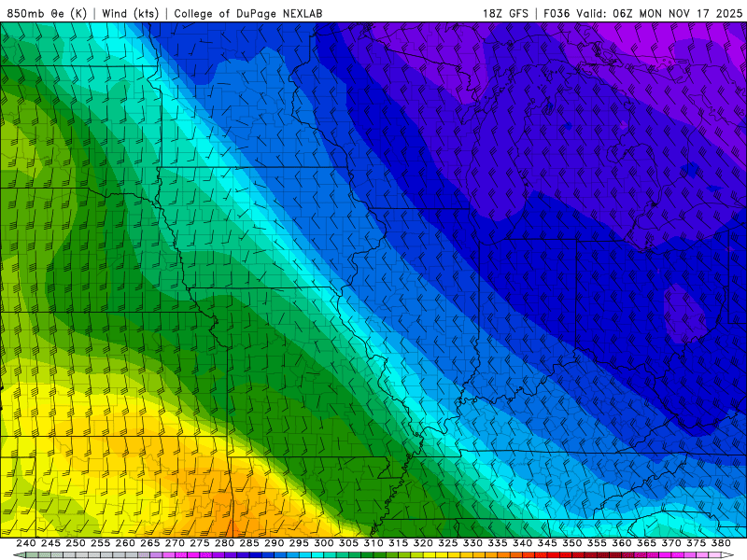Click the "18Z GFS" model run label

tap(505, 13)
